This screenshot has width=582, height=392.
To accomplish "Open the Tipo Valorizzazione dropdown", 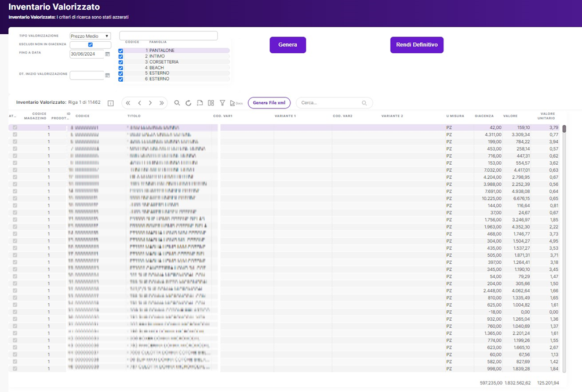I will [x=90, y=36].
